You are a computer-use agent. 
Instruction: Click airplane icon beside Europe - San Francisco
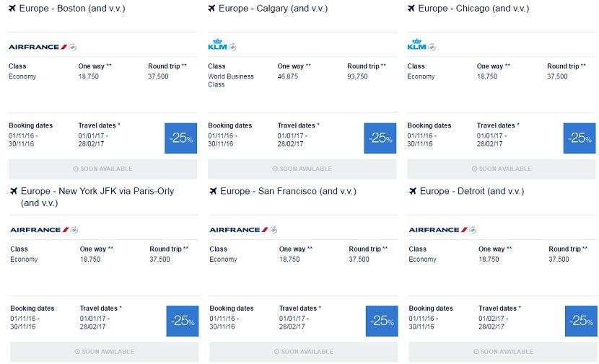pos(213,191)
